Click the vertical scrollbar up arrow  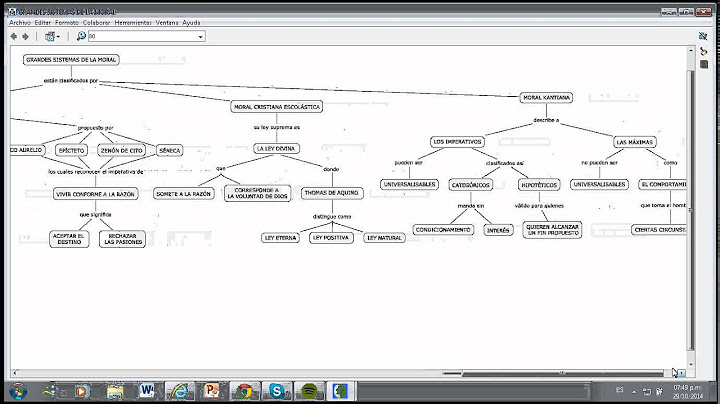(691, 51)
